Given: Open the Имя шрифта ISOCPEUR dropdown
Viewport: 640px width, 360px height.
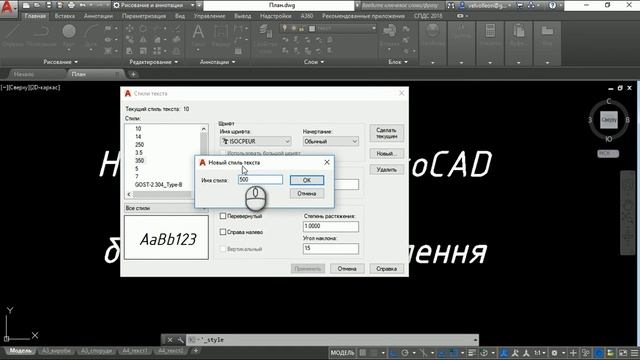Looking at the screenshot, I should pyautogui.click(x=255, y=141).
